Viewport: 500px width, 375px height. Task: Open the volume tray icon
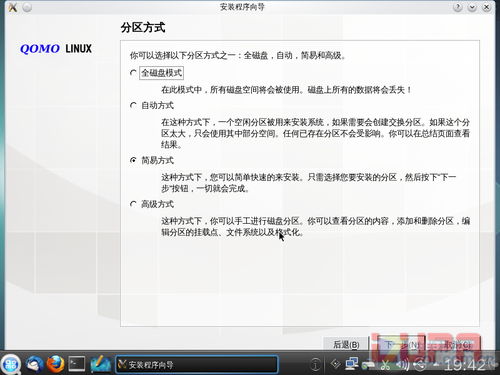click(x=402, y=365)
